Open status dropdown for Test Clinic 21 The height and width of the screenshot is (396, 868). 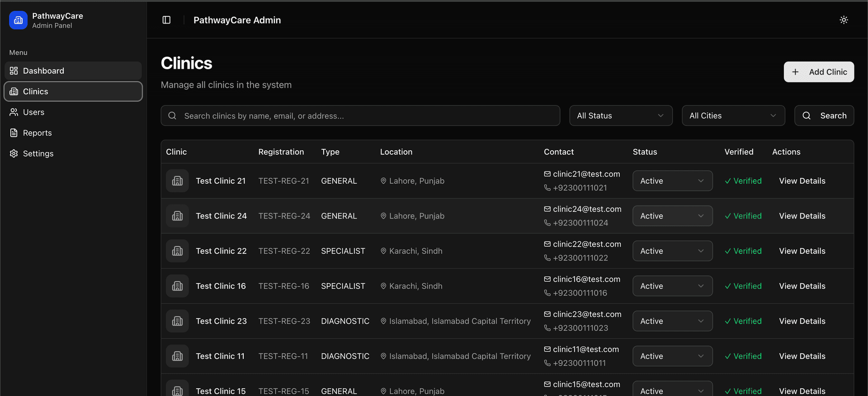(673, 181)
